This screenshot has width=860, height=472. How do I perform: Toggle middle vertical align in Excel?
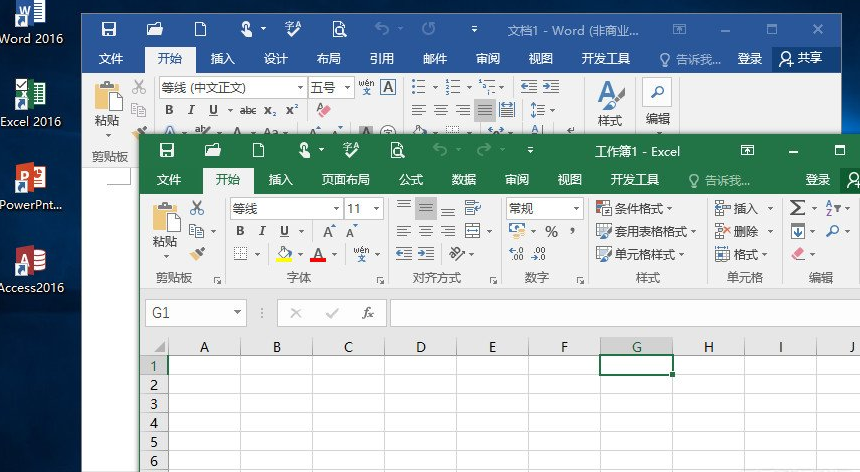coord(426,208)
